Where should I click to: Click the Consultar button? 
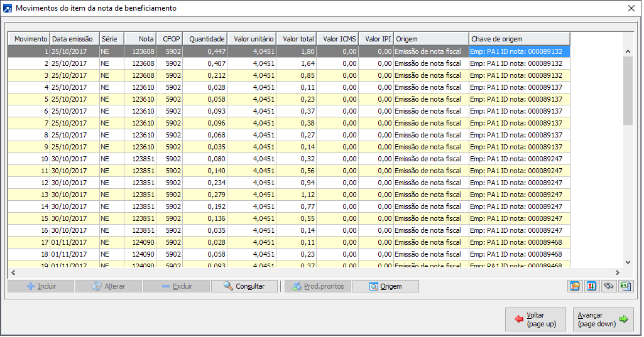pos(245,286)
